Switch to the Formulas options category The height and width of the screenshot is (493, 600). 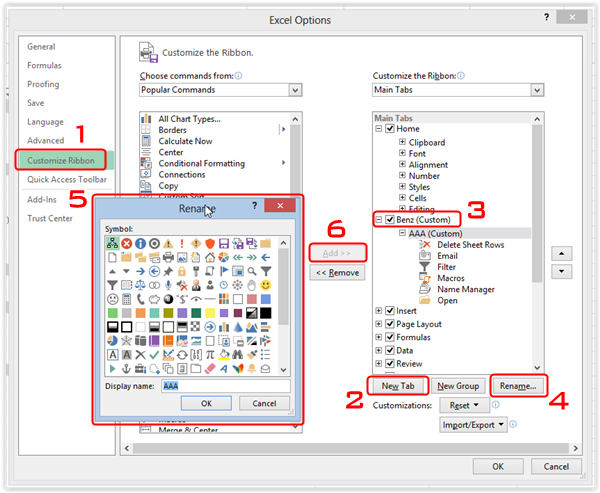44,65
